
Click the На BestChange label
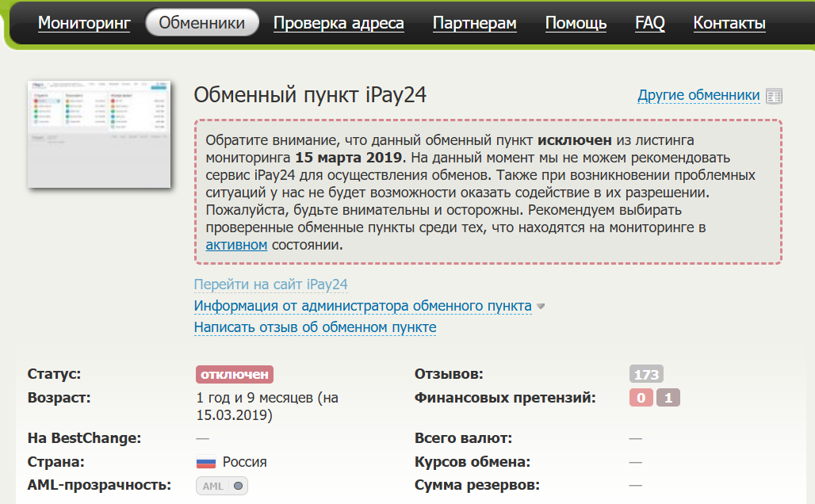[x=84, y=438]
